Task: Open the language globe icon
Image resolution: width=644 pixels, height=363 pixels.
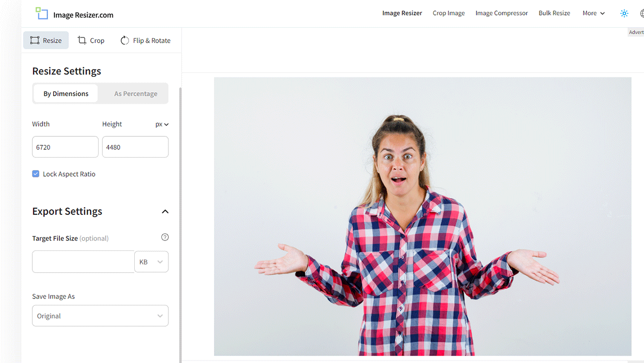Action: [642, 13]
